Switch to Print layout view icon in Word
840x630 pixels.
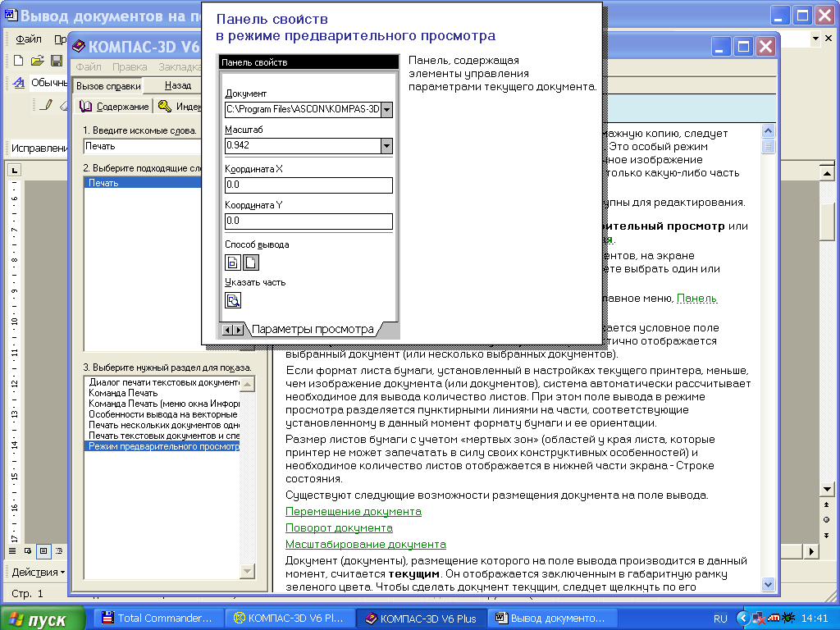pos(43,550)
